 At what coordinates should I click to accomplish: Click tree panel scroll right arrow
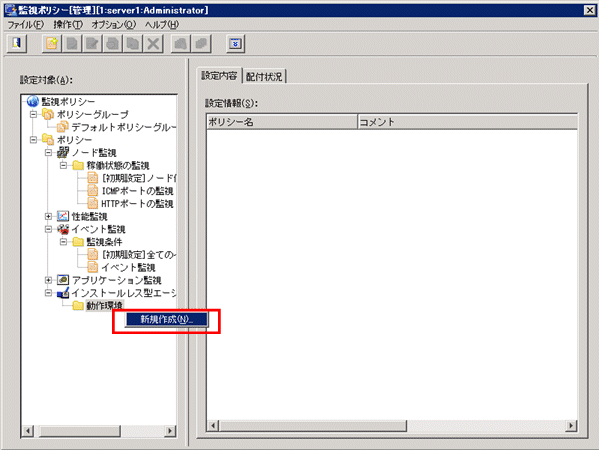[x=170, y=431]
